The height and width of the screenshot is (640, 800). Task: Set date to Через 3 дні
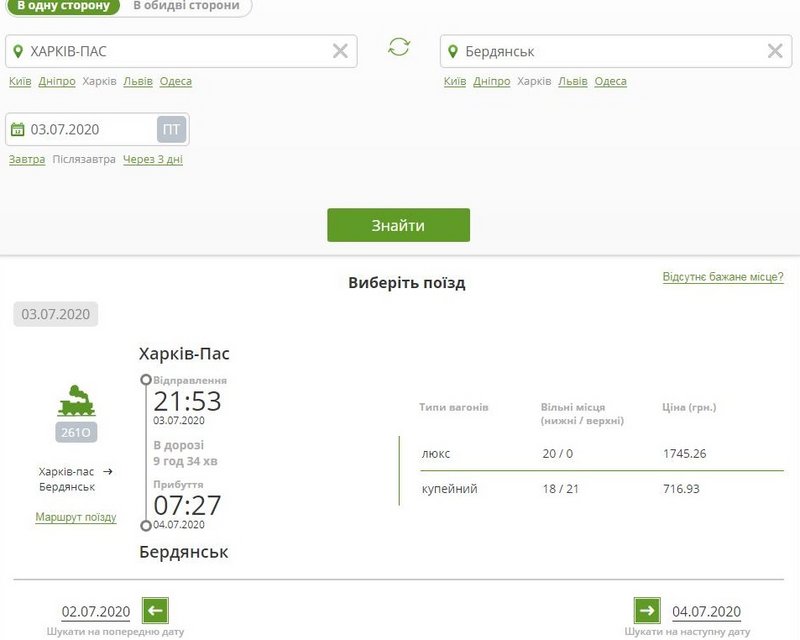pos(153,159)
